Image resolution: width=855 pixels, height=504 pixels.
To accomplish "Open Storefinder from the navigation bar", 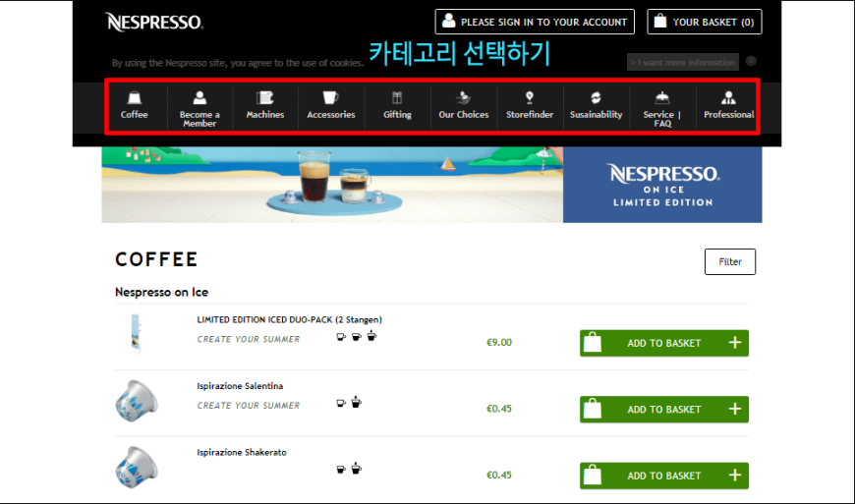I will [x=530, y=106].
